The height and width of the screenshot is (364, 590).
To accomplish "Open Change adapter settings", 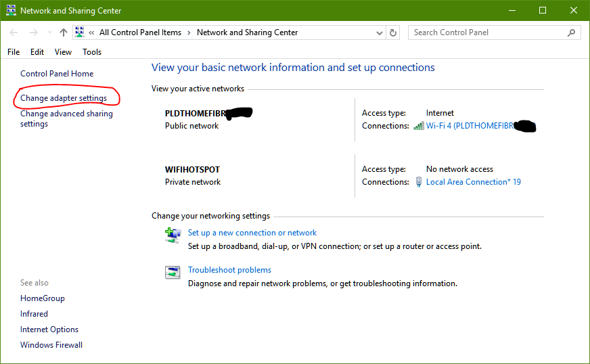I will click(x=64, y=98).
